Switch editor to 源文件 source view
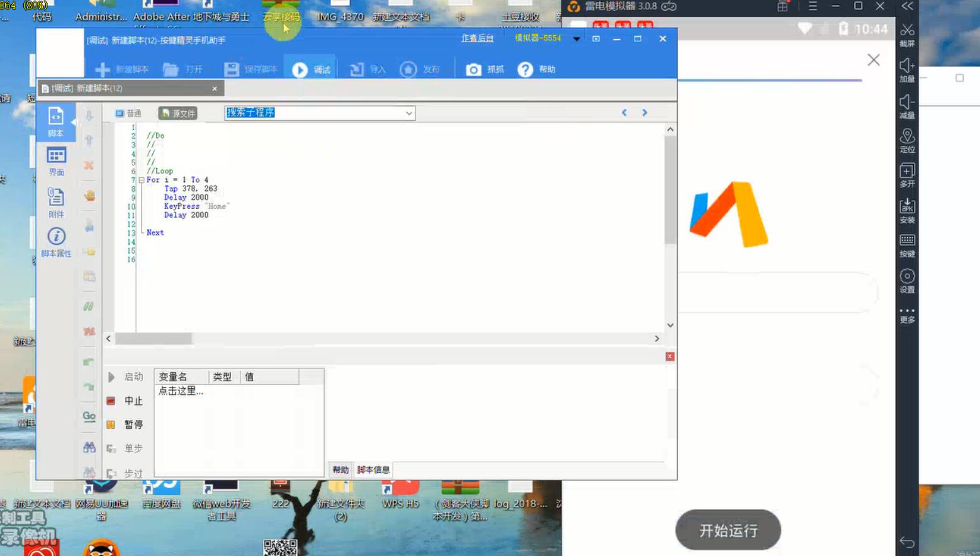This screenshot has height=556, width=980. coord(178,113)
